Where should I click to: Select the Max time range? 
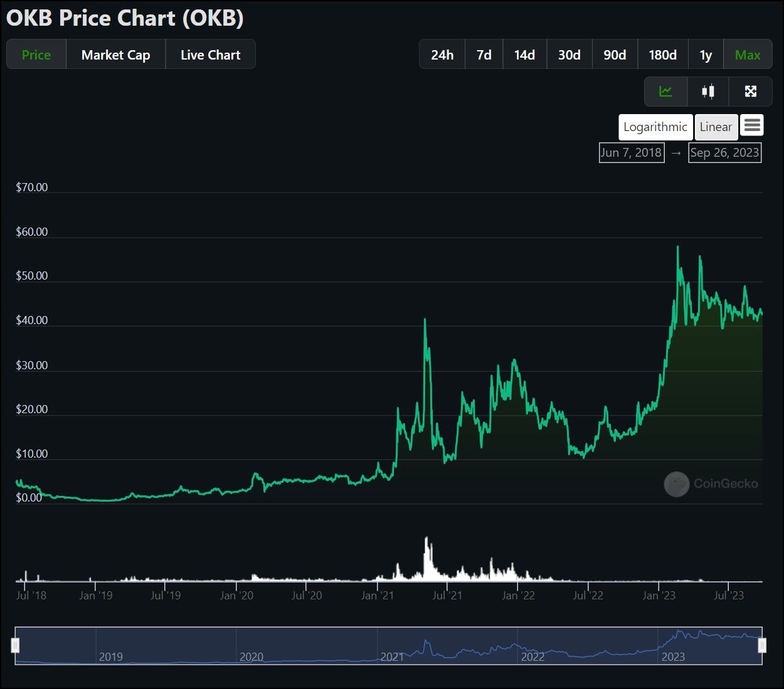pyautogui.click(x=747, y=55)
